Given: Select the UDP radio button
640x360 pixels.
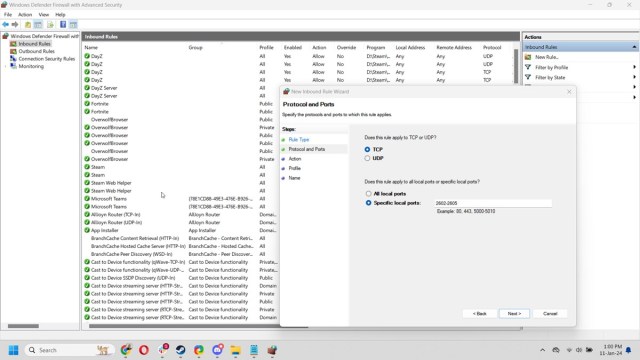Looking at the screenshot, I should click(x=367, y=158).
